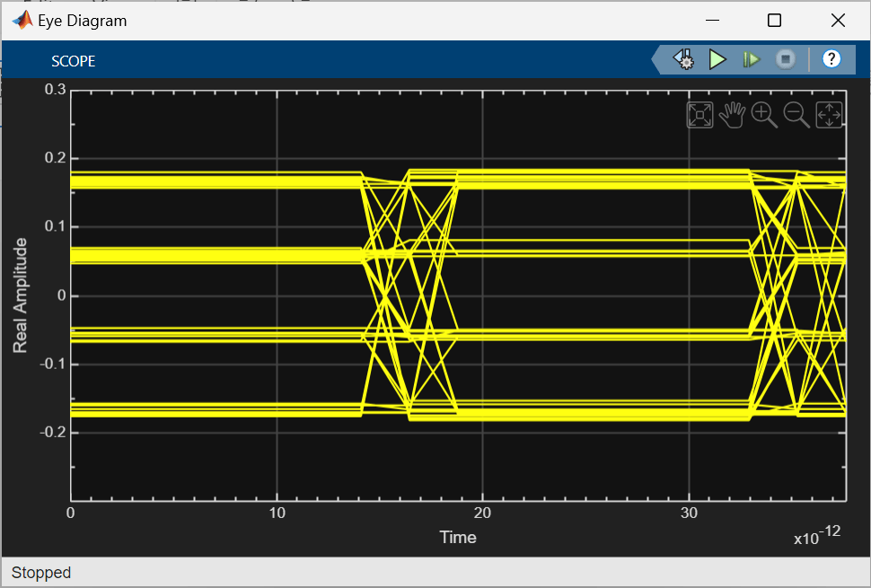Click the Step Forward icon
The height and width of the screenshot is (588, 871).
point(751,59)
